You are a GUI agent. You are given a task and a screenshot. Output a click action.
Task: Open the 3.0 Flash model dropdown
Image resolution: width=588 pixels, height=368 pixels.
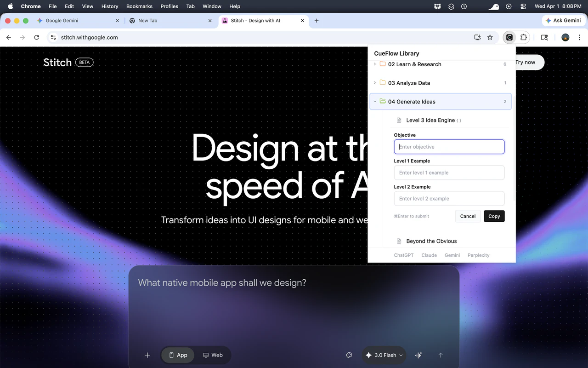384,355
